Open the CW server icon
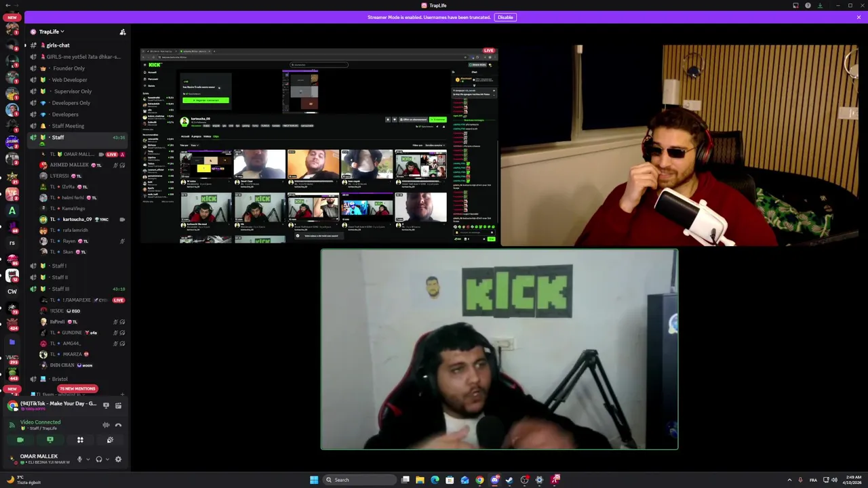Screen dimensions: 868x488 point(12,291)
